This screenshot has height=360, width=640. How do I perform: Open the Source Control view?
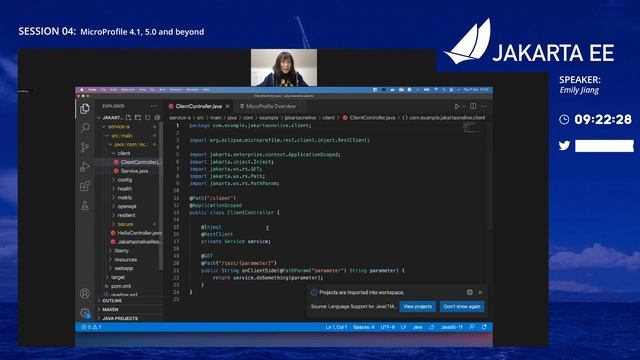point(85,147)
